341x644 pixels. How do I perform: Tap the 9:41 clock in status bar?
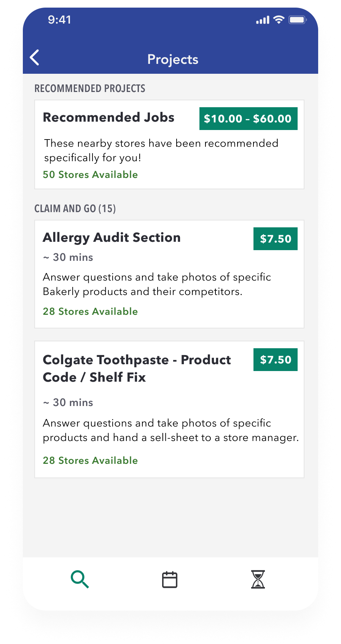pyautogui.click(x=59, y=20)
